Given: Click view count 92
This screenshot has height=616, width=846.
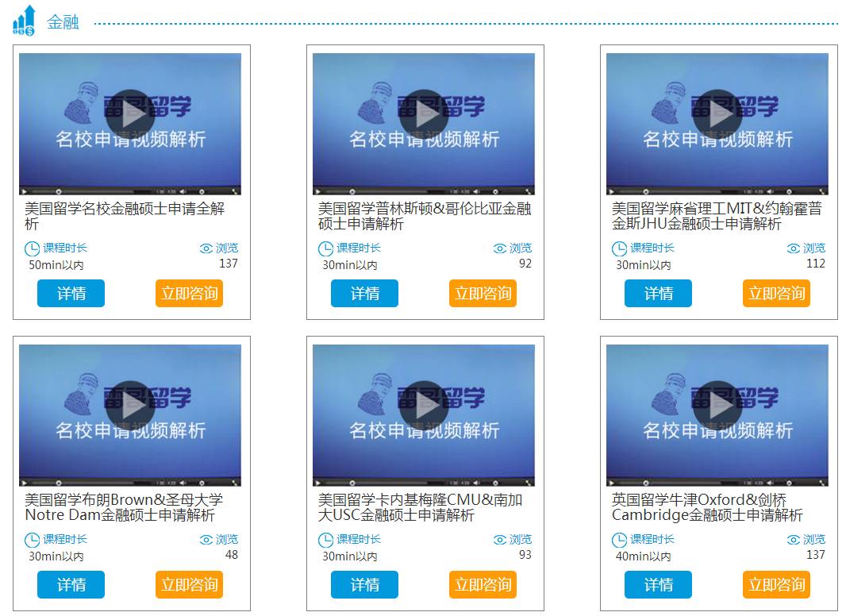Looking at the screenshot, I should [525, 264].
